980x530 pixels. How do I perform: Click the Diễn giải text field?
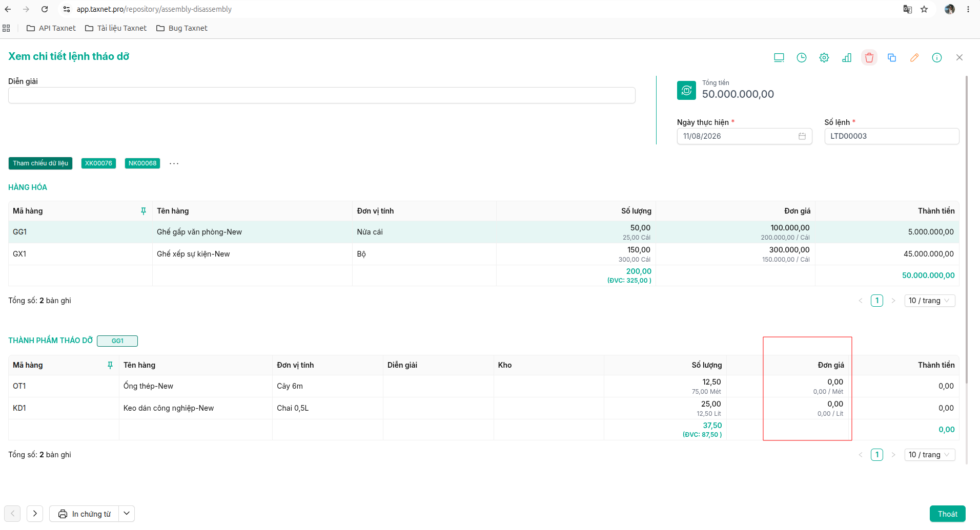(322, 95)
